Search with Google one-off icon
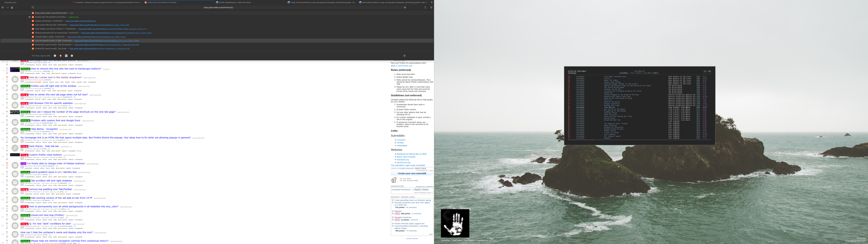This screenshot has height=244, width=868. click(55, 56)
